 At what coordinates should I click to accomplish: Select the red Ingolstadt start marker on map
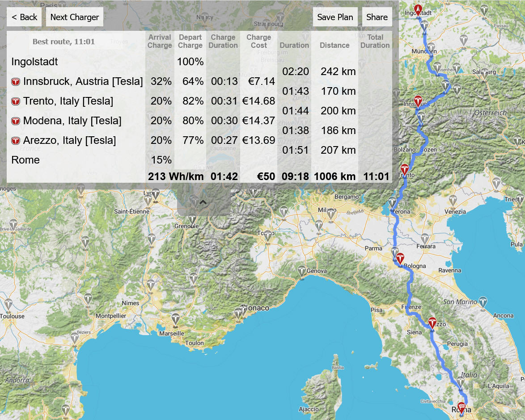pyautogui.click(x=418, y=10)
